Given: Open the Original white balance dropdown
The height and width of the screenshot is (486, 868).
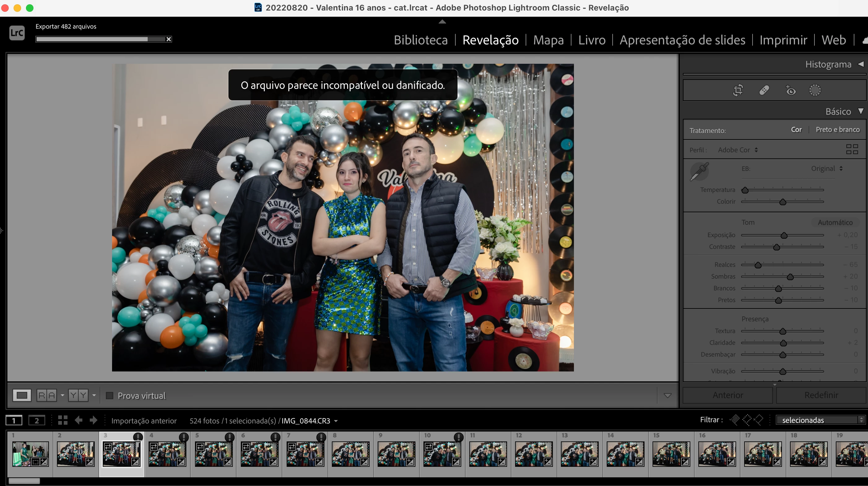Looking at the screenshot, I should click(x=827, y=168).
